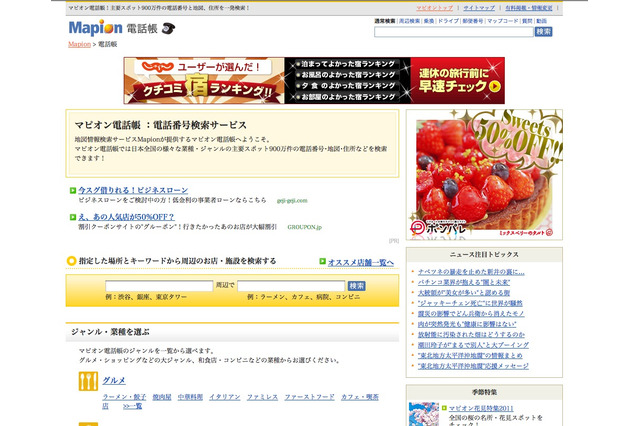
Task: Open news link about items gone from どん兵衛
Action: (x=471, y=314)
